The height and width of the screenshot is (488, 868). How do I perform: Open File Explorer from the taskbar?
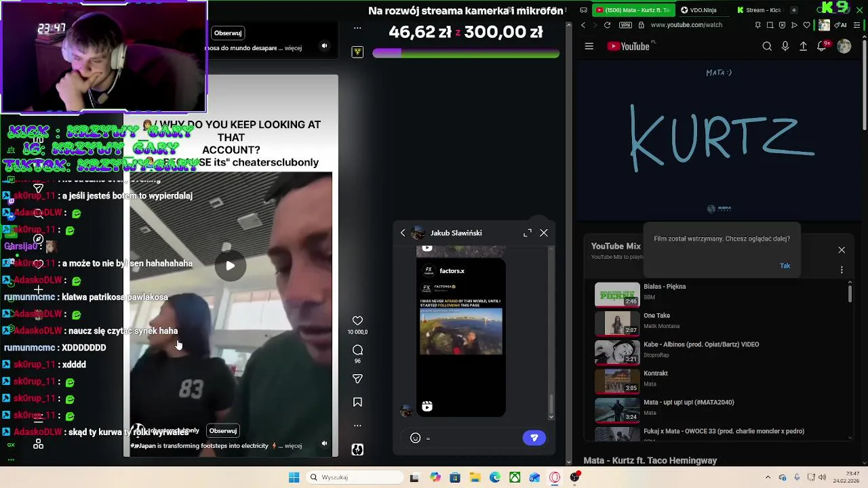(x=475, y=478)
